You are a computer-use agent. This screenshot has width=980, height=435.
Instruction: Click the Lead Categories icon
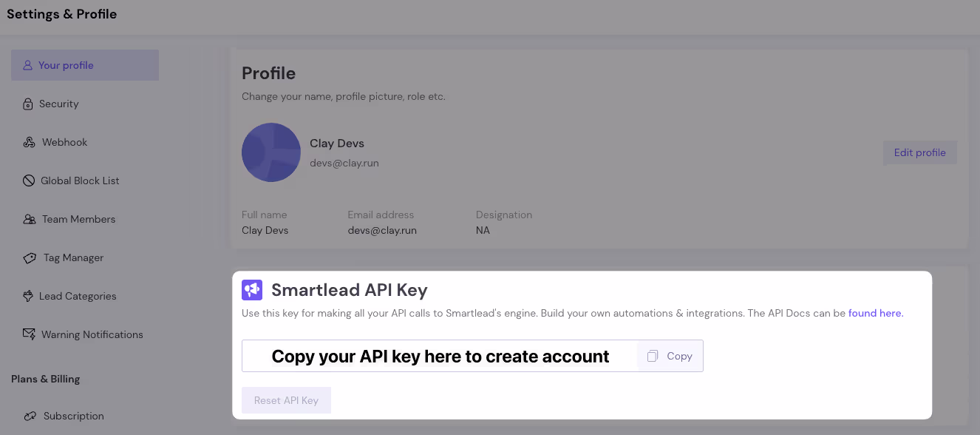pyautogui.click(x=28, y=296)
